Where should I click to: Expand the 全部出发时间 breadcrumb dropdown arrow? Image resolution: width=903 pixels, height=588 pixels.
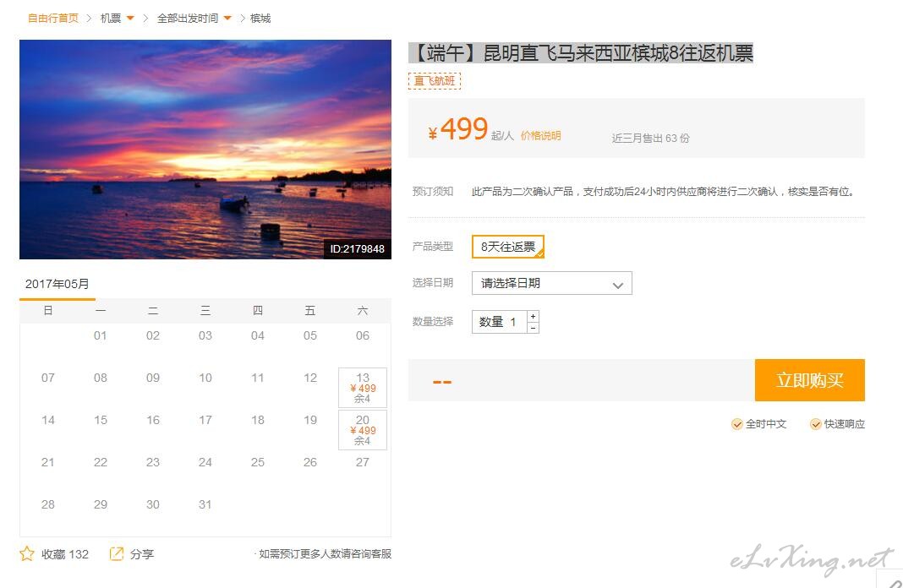(x=227, y=19)
